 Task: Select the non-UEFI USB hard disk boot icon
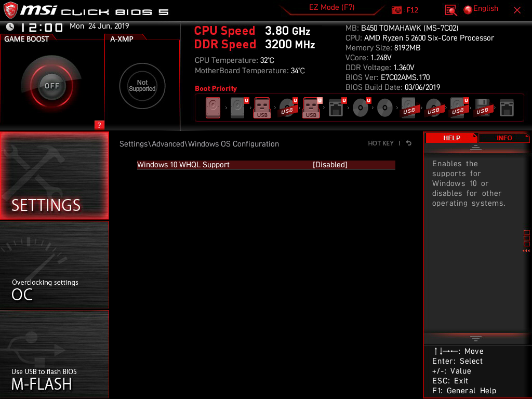coord(409,108)
